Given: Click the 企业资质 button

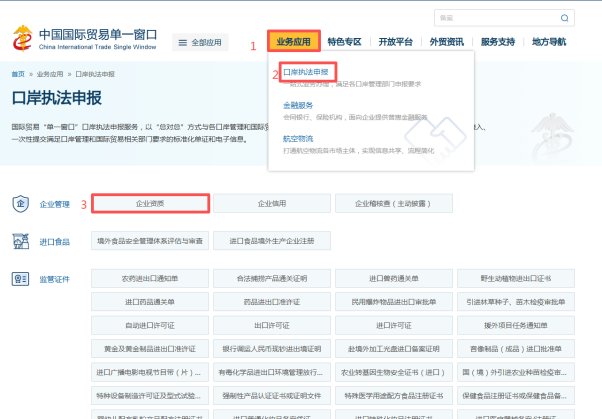Looking at the screenshot, I should click(150, 204).
